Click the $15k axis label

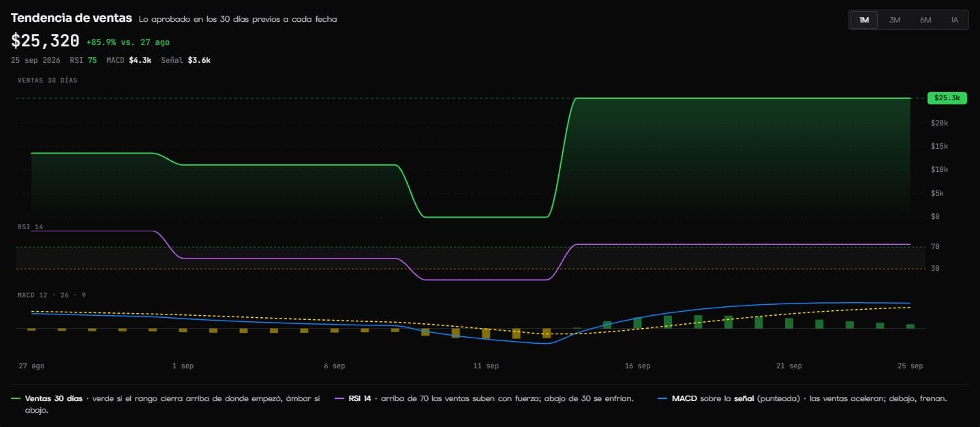pyautogui.click(x=939, y=146)
